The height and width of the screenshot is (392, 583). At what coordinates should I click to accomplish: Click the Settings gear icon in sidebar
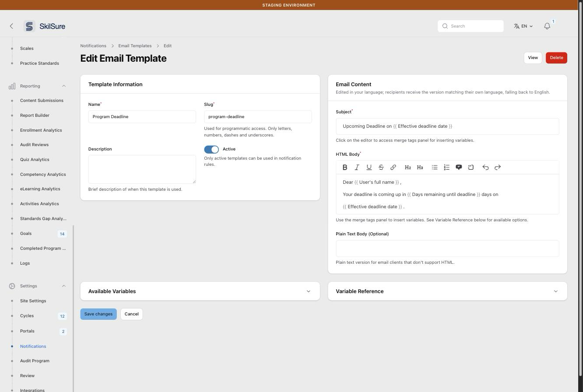click(12, 286)
